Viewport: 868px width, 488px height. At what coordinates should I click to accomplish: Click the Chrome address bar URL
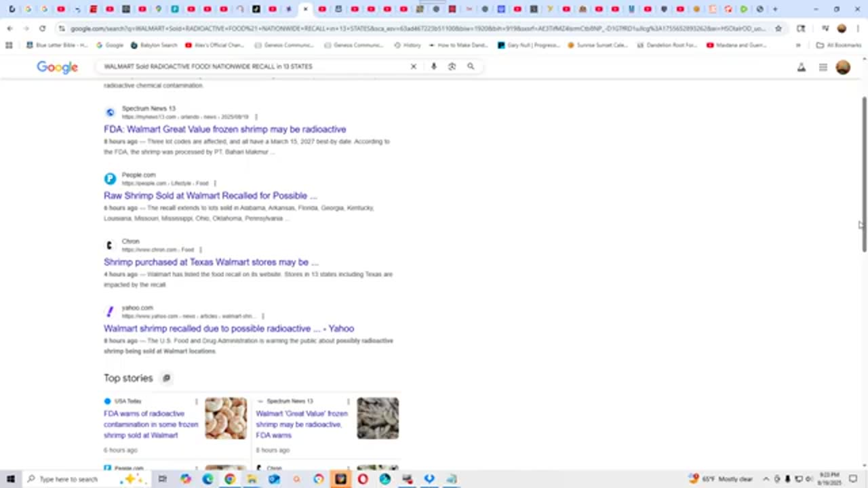tap(418, 28)
